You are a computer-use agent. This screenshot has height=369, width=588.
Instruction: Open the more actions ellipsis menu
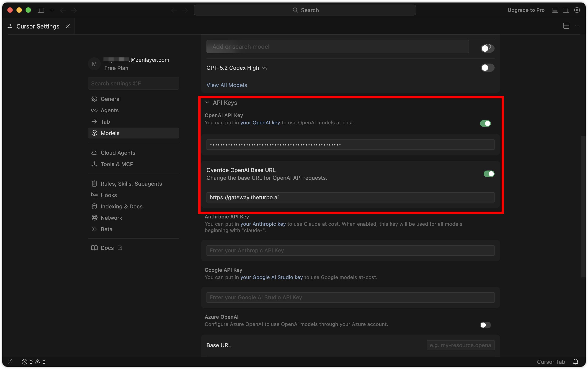[577, 26]
